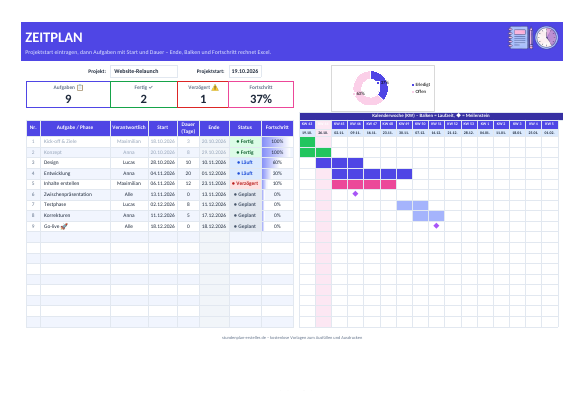Viewport: 585px width, 414px height.
Task: Click the warning triangle icon beside Verzögert
Action: [215, 88]
